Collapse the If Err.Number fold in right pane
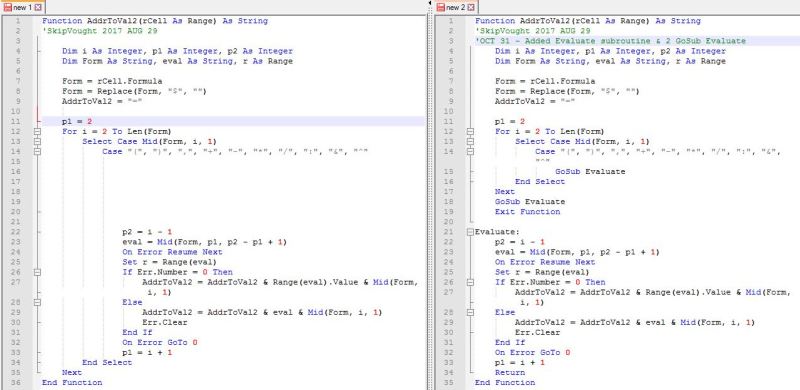800x390 pixels. pos(470,282)
